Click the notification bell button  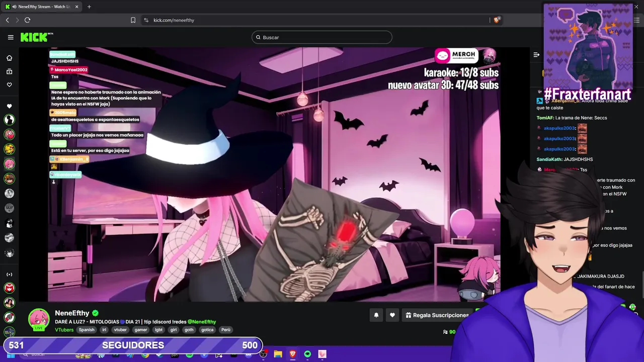376,315
